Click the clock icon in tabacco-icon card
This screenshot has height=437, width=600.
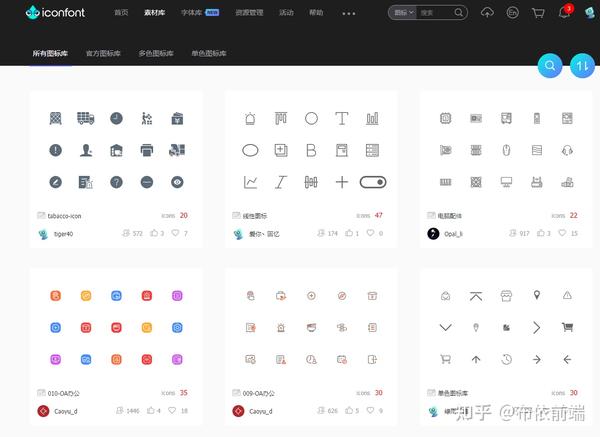click(x=116, y=118)
